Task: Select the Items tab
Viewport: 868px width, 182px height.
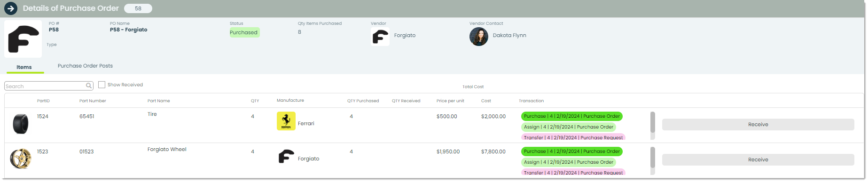Action: click(24, 67)
